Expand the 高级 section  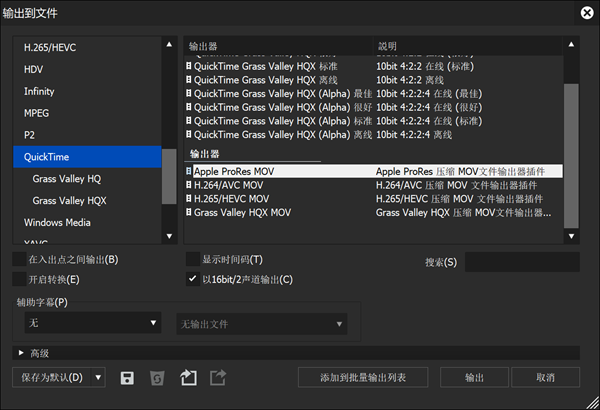click(x=21, y=353)
